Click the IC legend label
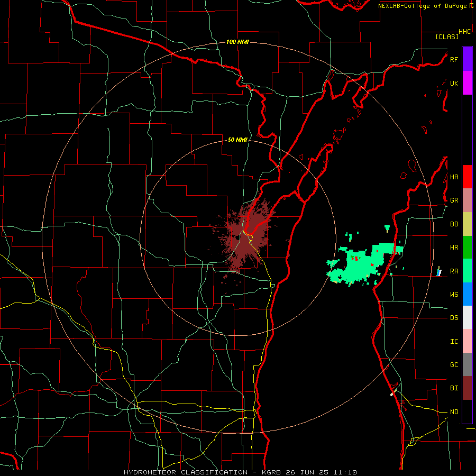The image size is (476, 476). point(454,342)
